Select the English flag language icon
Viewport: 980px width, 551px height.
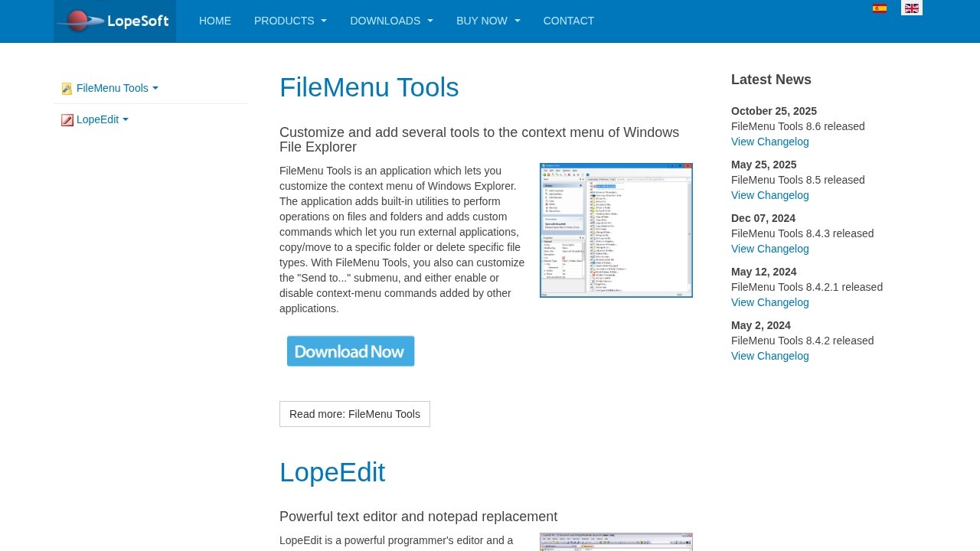(911, 8)
